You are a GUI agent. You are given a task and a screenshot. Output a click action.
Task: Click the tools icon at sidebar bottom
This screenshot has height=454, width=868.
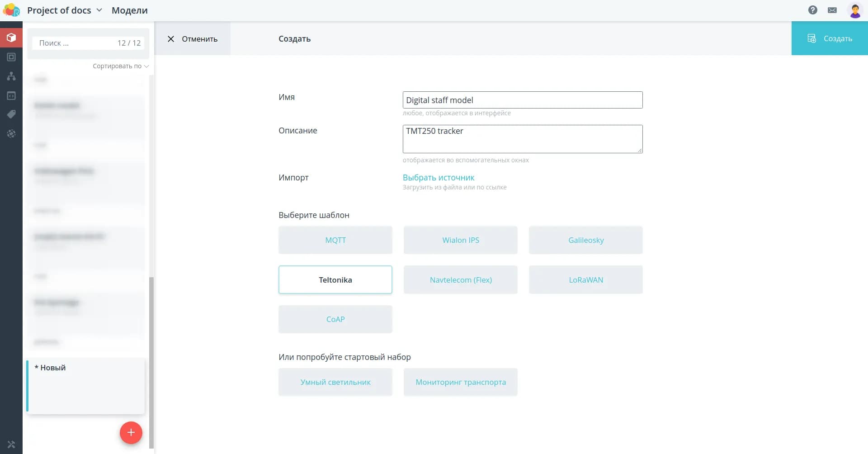pyautogui.click(x=11, y=445)
